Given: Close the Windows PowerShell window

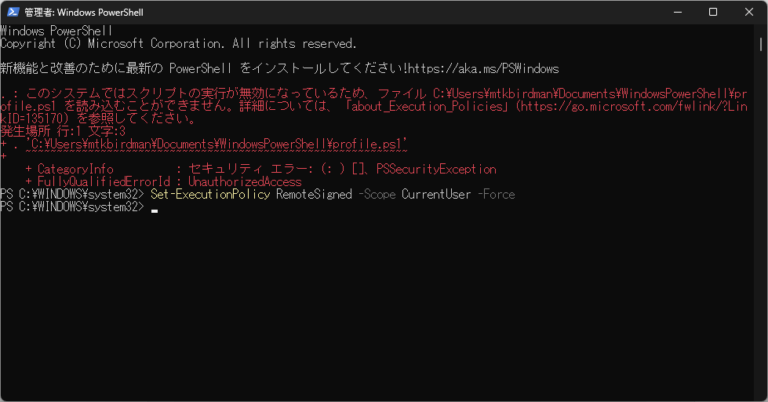Looking at the screenshot, I should tap(749, 12).
